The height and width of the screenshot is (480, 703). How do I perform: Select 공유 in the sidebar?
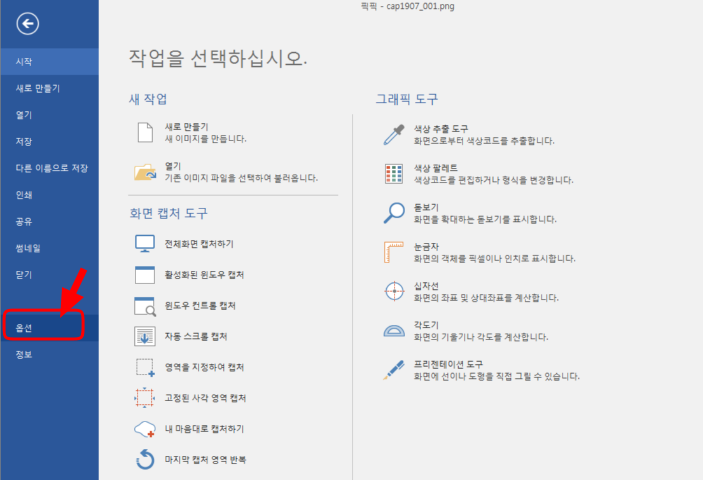(49, 221)
